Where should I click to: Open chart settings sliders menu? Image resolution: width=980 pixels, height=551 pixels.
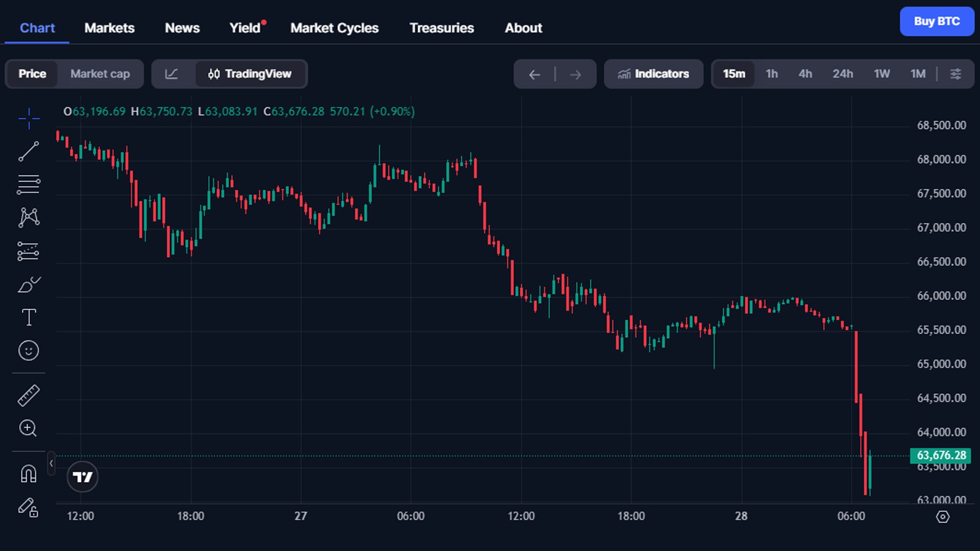coord(955,74)
